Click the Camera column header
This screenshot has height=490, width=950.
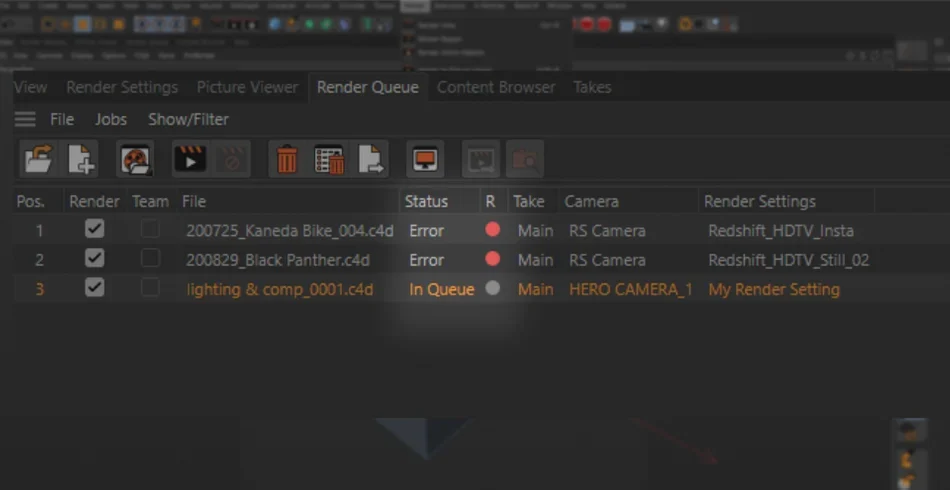pos(591,202)
